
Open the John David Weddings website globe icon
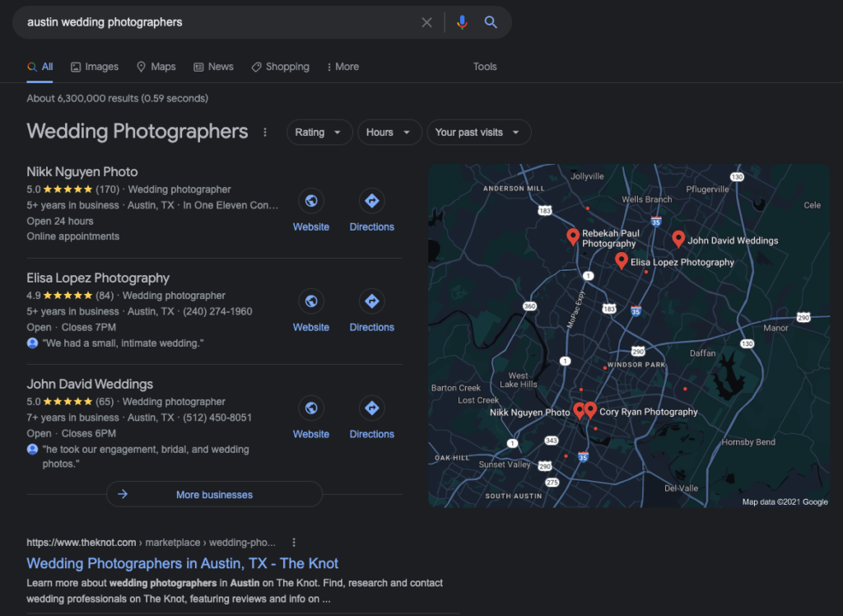(x=311, y=408)
